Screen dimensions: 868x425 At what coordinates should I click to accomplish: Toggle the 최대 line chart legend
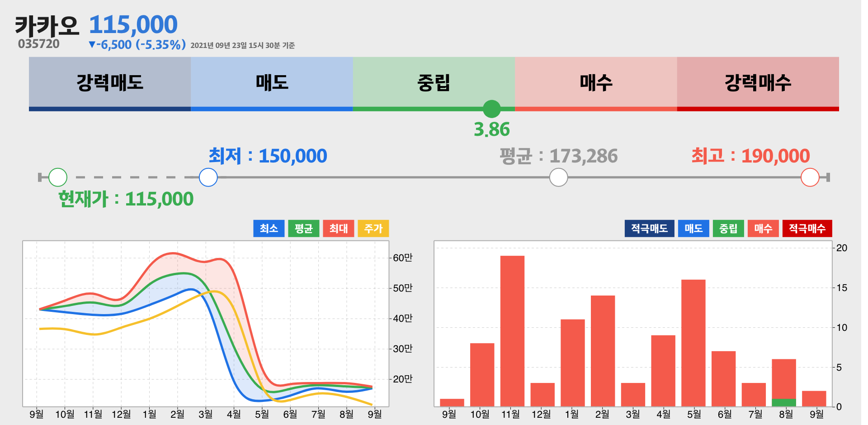click(x=339, y=229)
